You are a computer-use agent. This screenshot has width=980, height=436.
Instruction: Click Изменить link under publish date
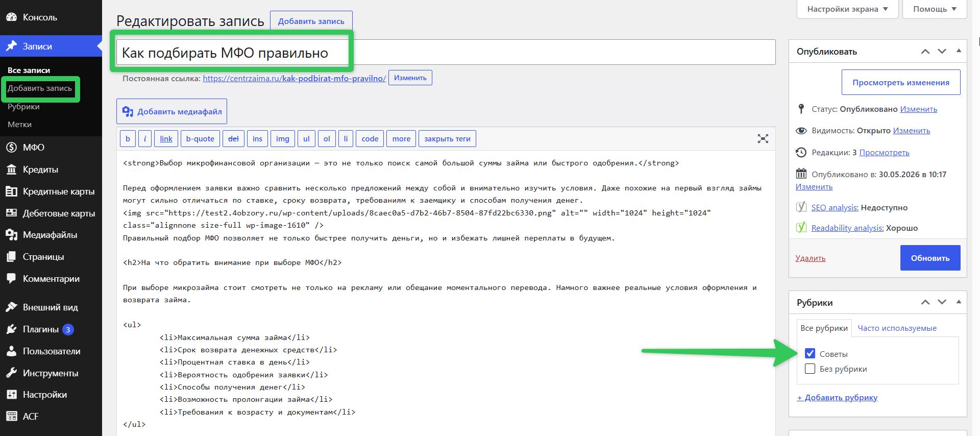tap(814, 186)
